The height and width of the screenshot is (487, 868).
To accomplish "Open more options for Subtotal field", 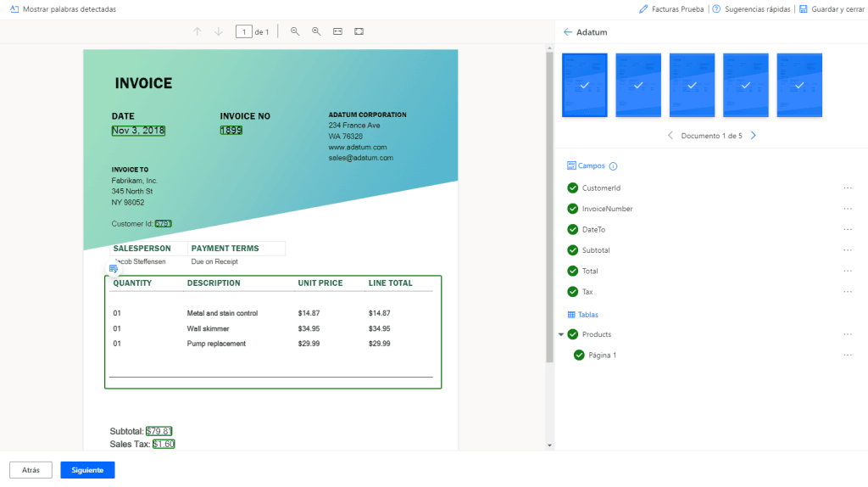I will pyautogui.click(x=848, y=250).
